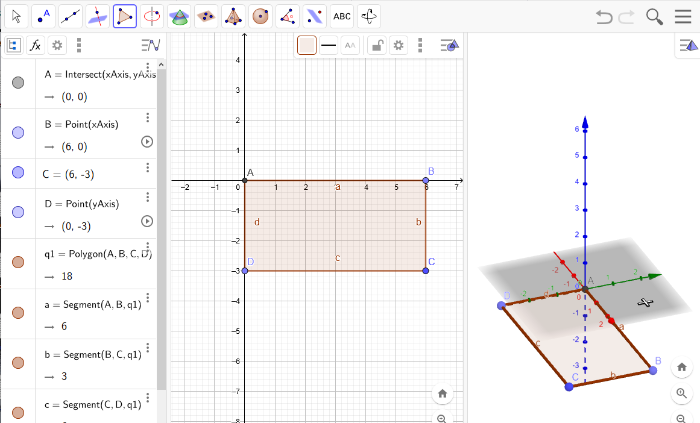Open more options for point C row
Image resolution: width=700 pixels, height=423 pixels.
(x=148, y=167)
